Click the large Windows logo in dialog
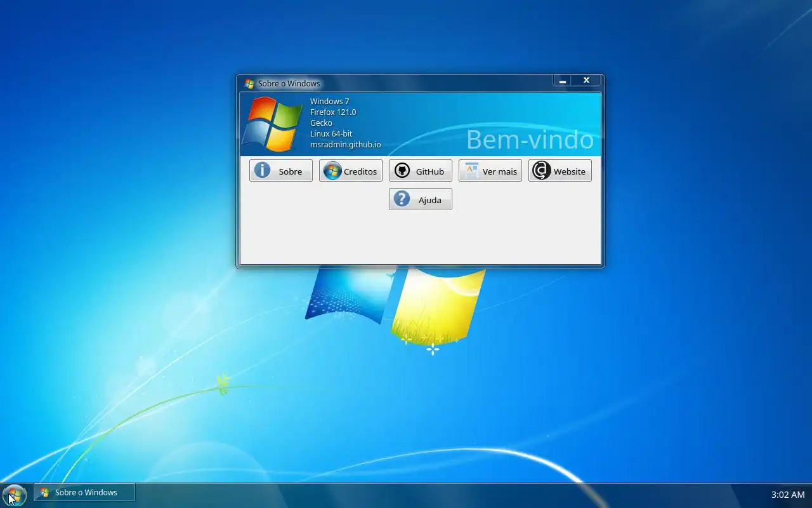The height and width of the screenshot is (508, 812). pos(273,124)
